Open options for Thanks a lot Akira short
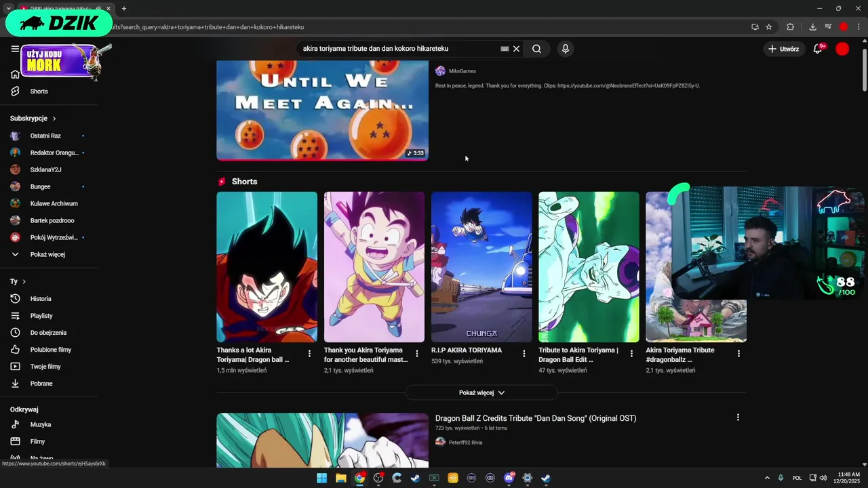Screen dimensions: 868x488 309,354
